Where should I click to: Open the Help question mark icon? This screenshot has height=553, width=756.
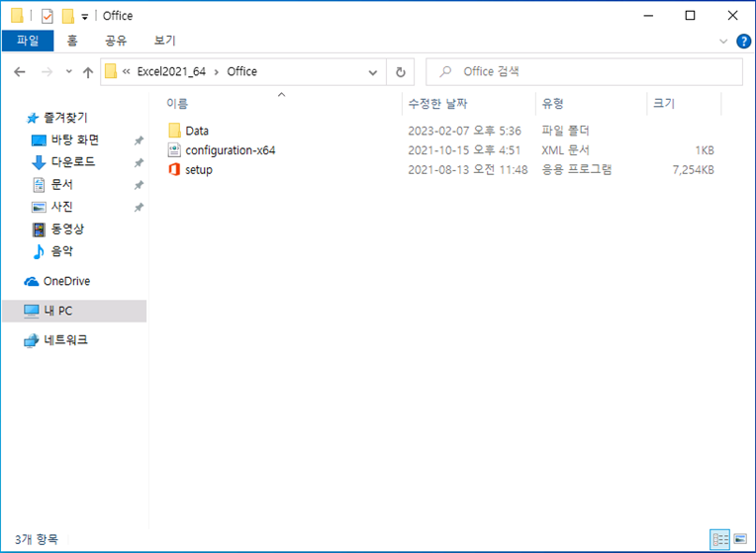click(x=743, y=42)
